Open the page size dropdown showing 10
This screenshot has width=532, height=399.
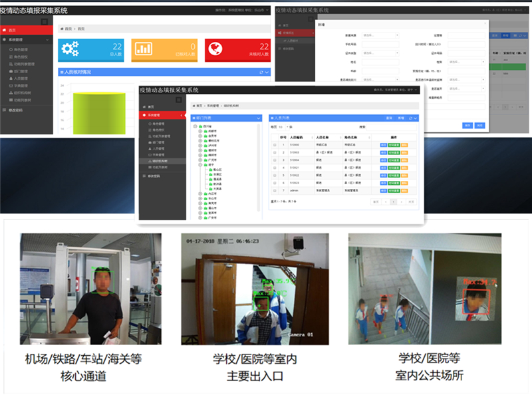(281, 126)
